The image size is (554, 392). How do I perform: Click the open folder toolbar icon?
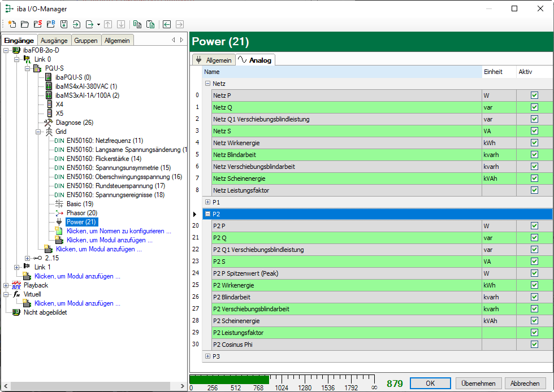[x=24, y=24]
